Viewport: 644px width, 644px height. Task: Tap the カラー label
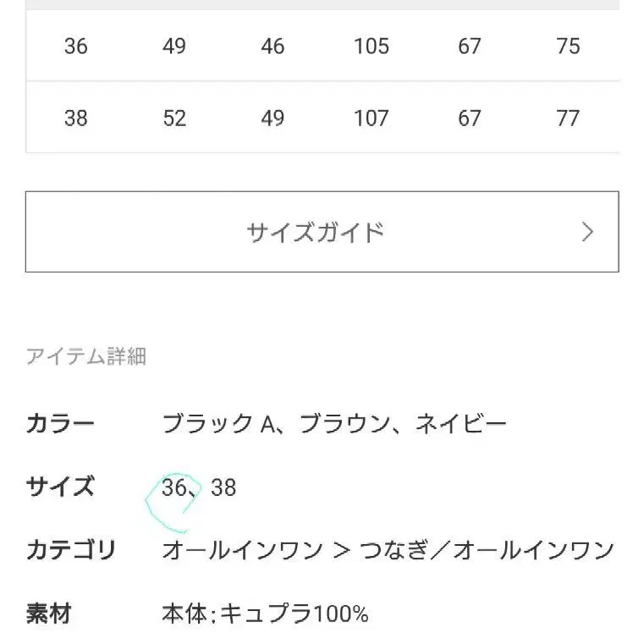pyautogui.click(x=60, y=423)
